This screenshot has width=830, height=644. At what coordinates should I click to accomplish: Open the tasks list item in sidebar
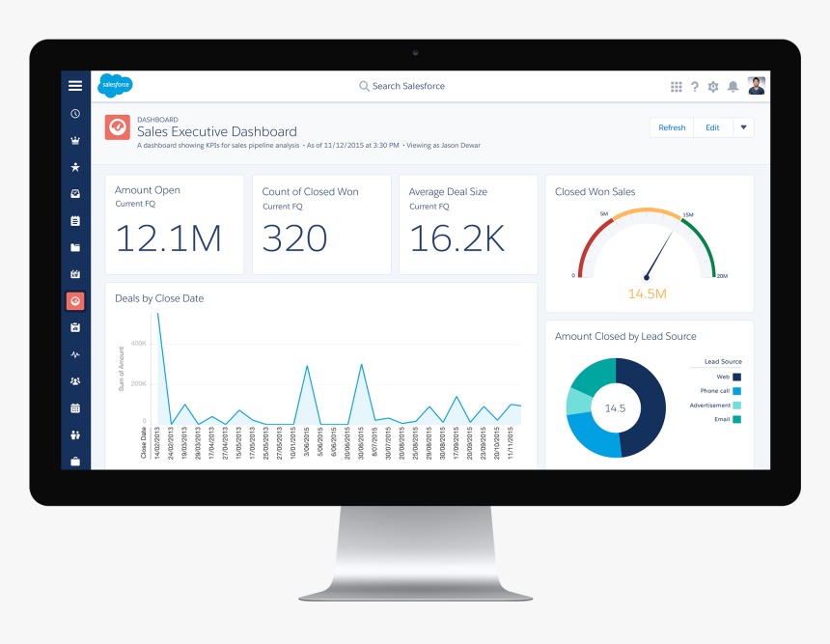[75, 220]
